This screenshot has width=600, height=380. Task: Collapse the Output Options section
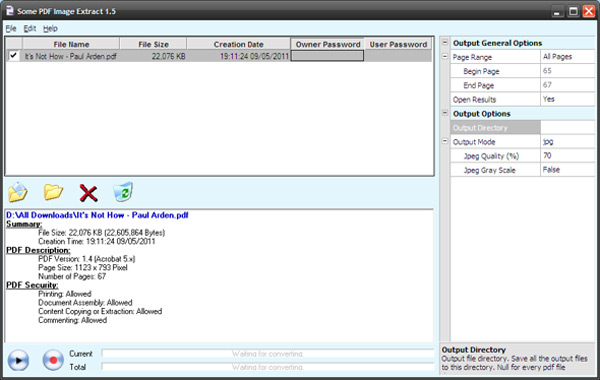pos(445,113)
